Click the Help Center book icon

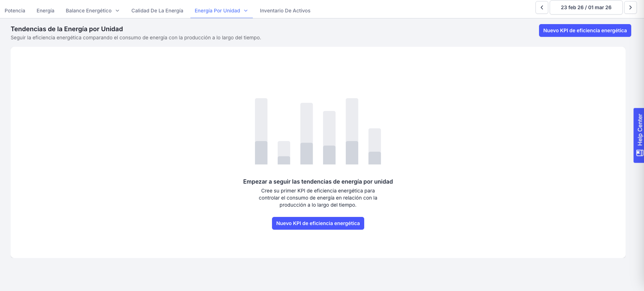click(639, 153)
